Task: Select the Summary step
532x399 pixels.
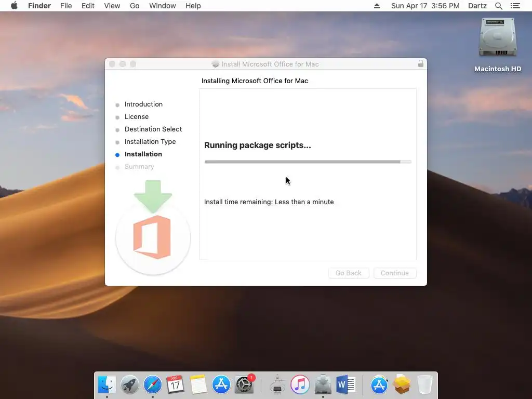Action: tap(139, 167)
